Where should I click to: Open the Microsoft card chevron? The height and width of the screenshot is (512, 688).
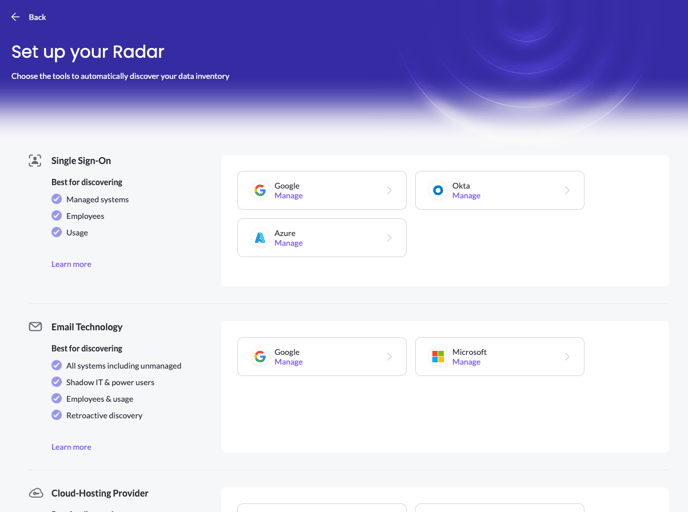(567, 356)
